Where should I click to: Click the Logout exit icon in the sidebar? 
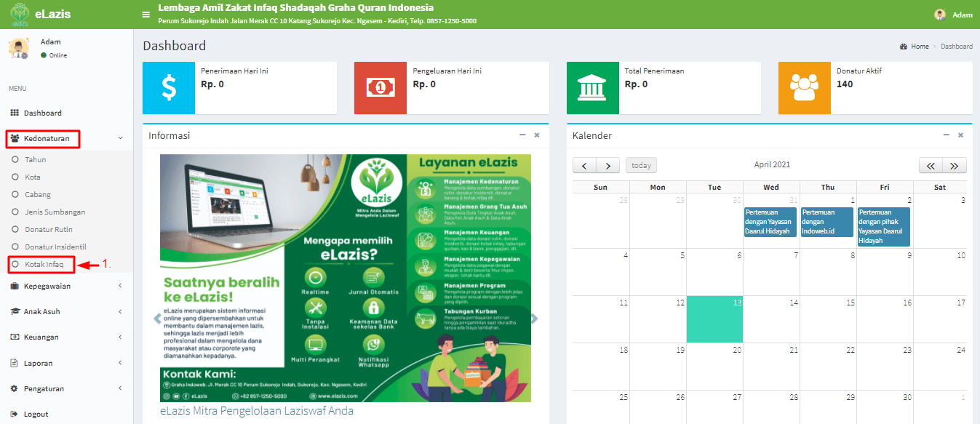16,413
